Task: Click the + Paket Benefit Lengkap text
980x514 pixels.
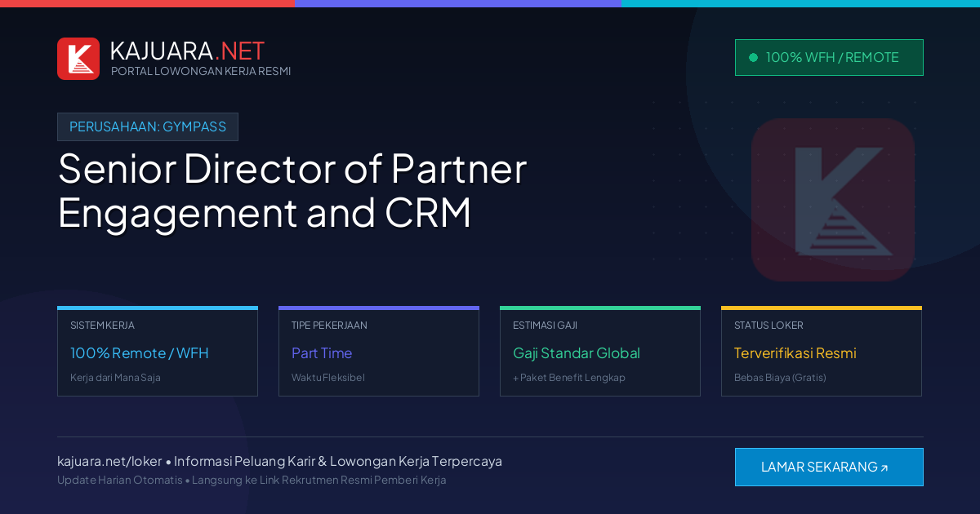Action: (569, 378)
